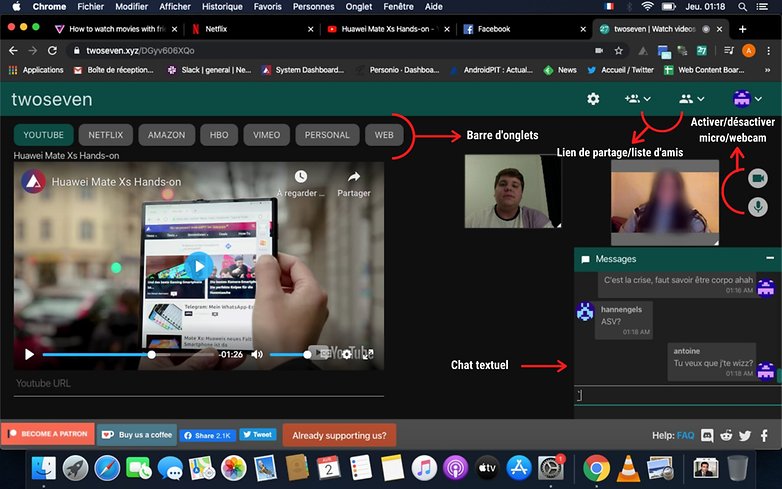Adjust the video volume slider
This screenshot has width=782, height=489.
289,354
